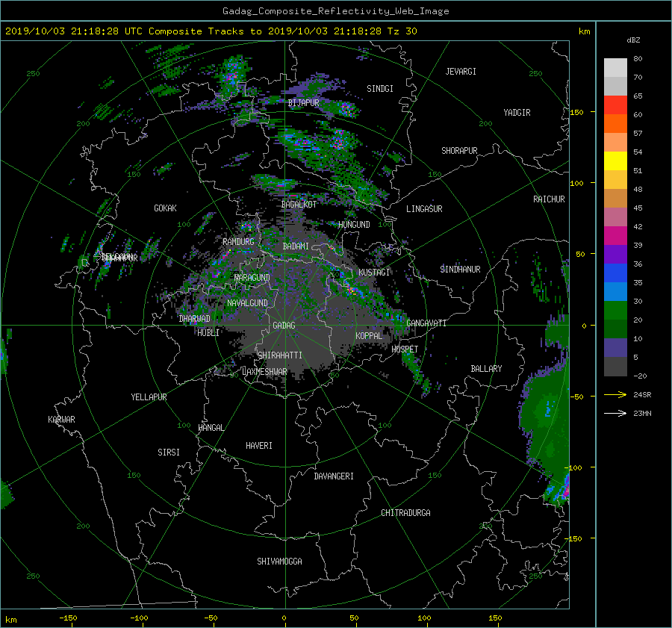Click the SHIVAMOGGA label
Screen dimensions: 672x628
[x=279, y=561]
